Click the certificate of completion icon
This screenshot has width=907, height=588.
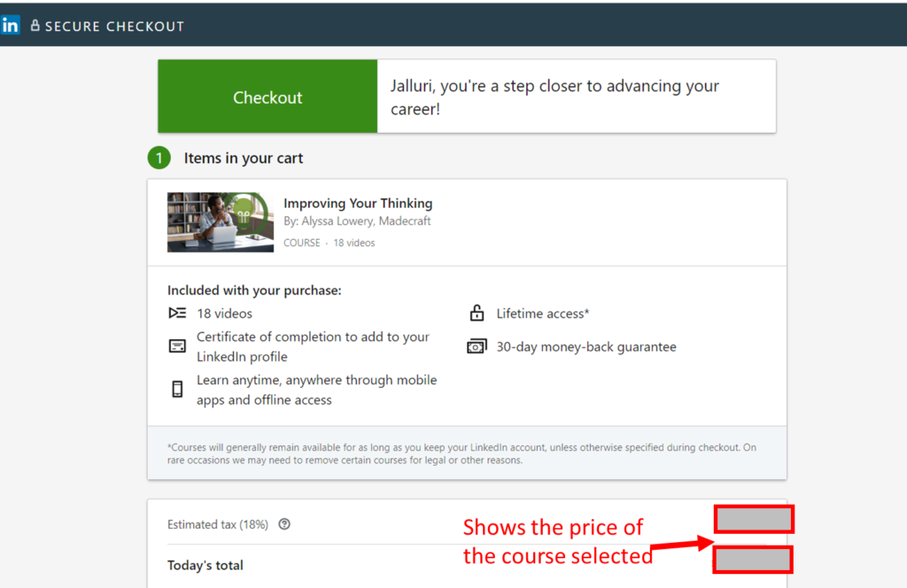(x=177, y=346)
